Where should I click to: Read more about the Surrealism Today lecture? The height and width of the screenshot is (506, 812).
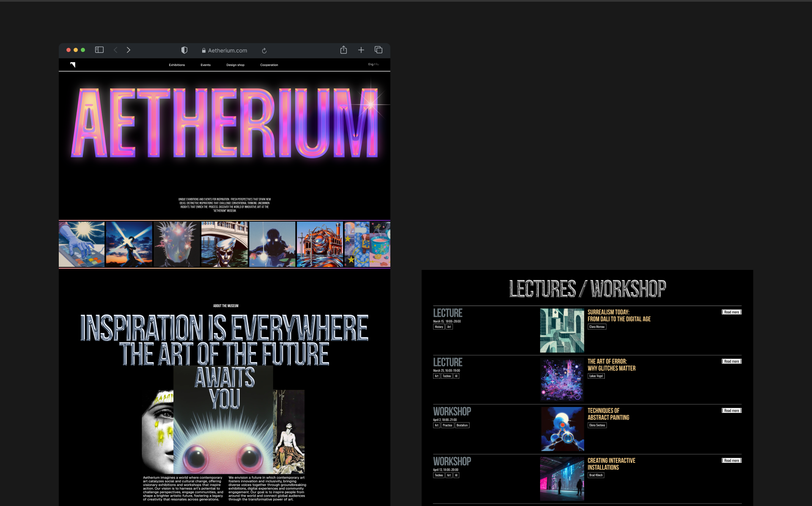coord(731,312)
